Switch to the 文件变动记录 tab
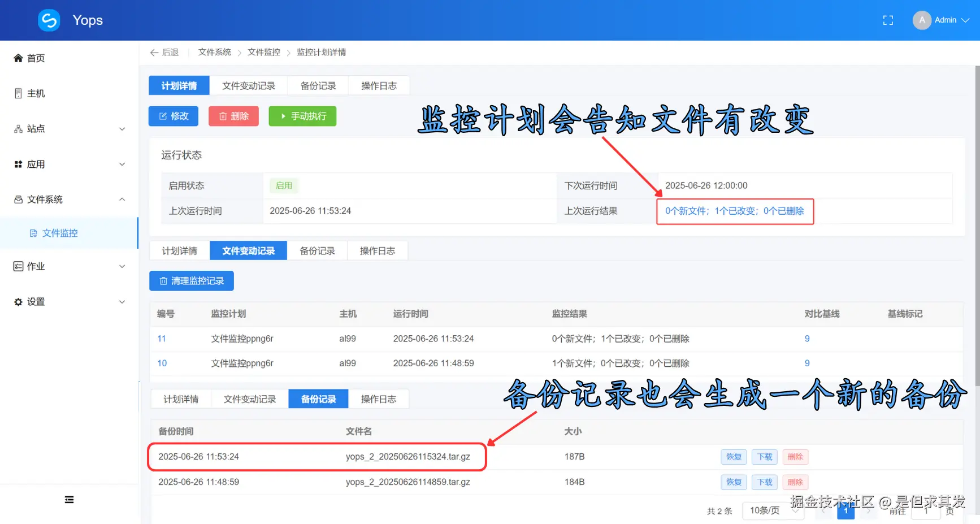Viewport: 980px width, 524px height. click(x=249, y=85)
